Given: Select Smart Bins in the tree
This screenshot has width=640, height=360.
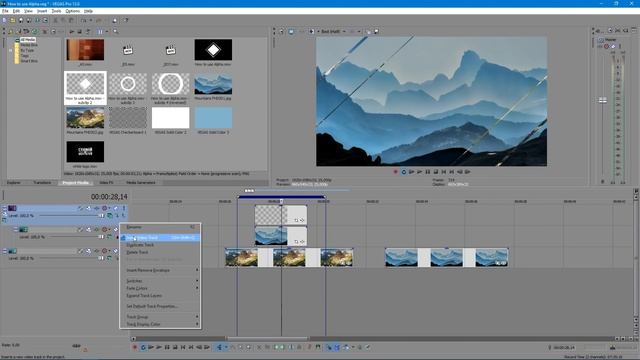Looking at the screenshot, I should click(x=29, y=61).
